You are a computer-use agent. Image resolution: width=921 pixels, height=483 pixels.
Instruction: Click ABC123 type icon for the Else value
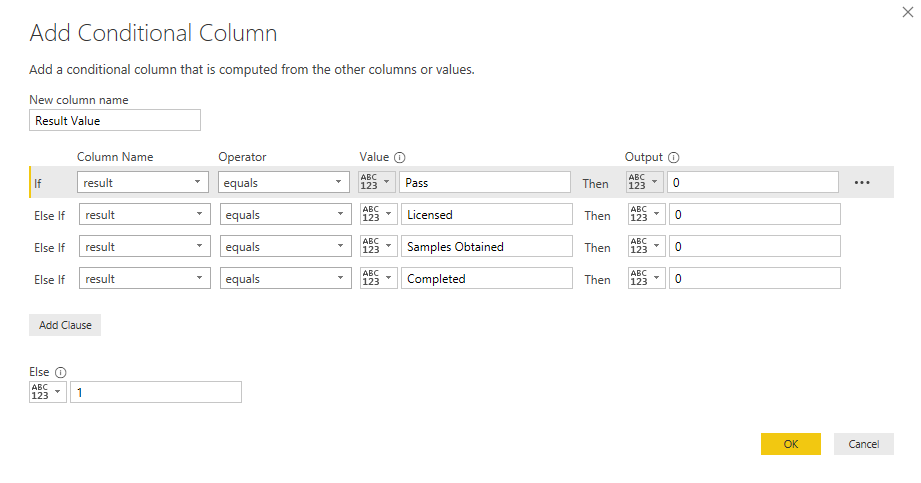pos(40,392)
